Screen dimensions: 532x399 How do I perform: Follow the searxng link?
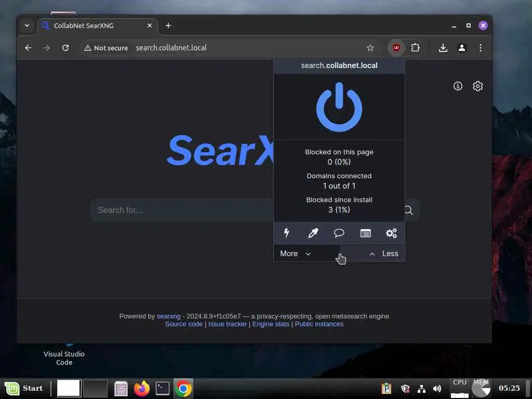[x=169, y=316]
